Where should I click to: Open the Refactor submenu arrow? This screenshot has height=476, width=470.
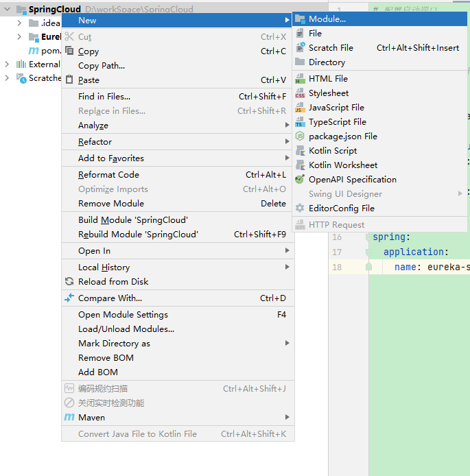287,141
